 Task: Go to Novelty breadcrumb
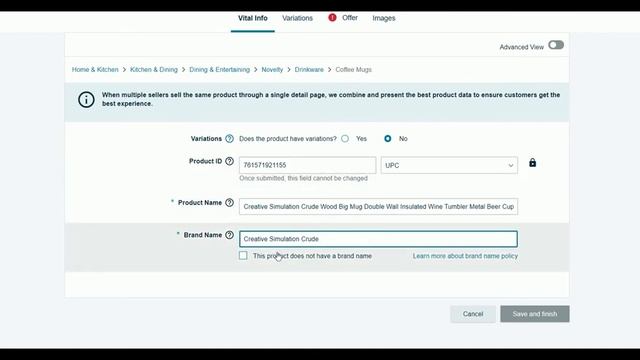pyautogui.click(x=272, y=70)
